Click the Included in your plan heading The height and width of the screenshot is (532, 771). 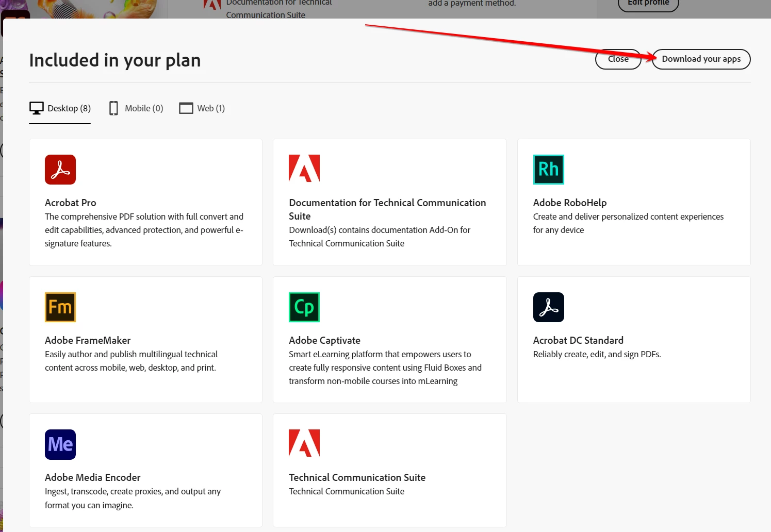coord(115,60)
